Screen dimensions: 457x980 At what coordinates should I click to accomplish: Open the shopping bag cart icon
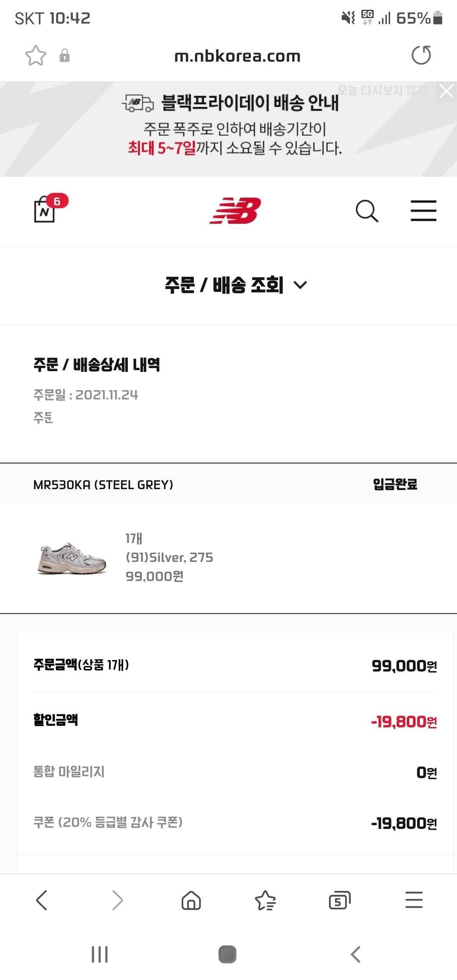(46, 209)
